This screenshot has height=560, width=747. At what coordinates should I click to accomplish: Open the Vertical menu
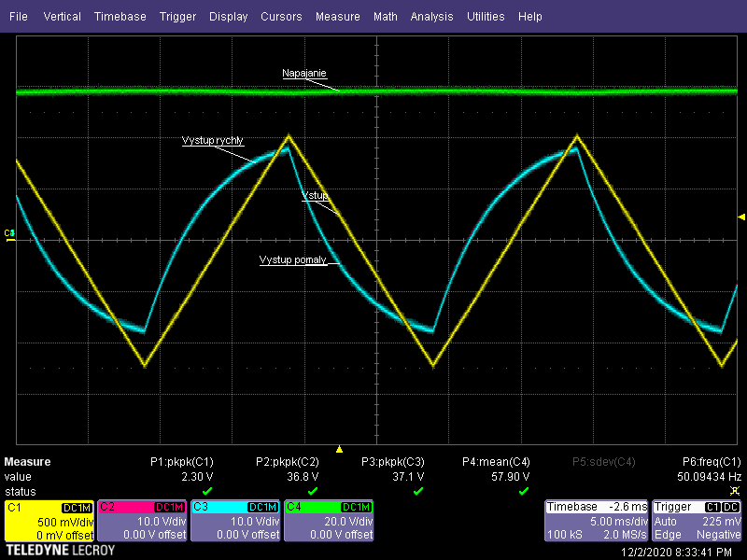click(x=62, y=17)
